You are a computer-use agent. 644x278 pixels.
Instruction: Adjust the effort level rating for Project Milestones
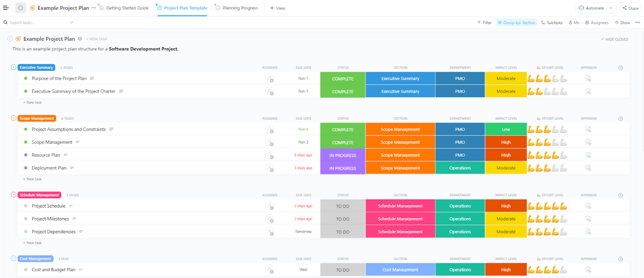[x=548, y=218]
